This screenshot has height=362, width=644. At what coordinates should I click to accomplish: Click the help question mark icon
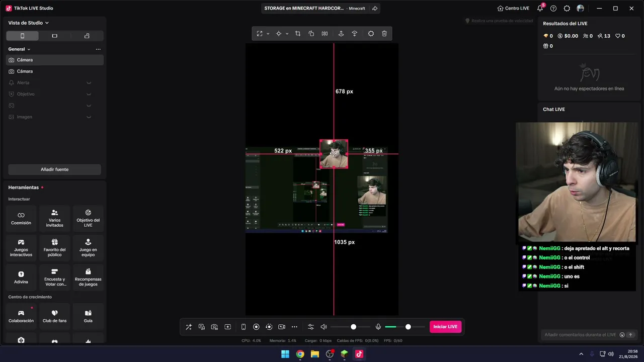553,8
